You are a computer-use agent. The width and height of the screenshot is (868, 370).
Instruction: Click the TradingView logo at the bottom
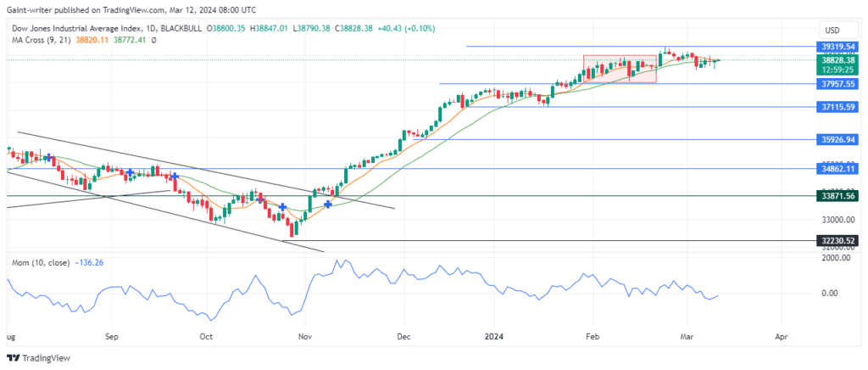click(x=39, y=358)
